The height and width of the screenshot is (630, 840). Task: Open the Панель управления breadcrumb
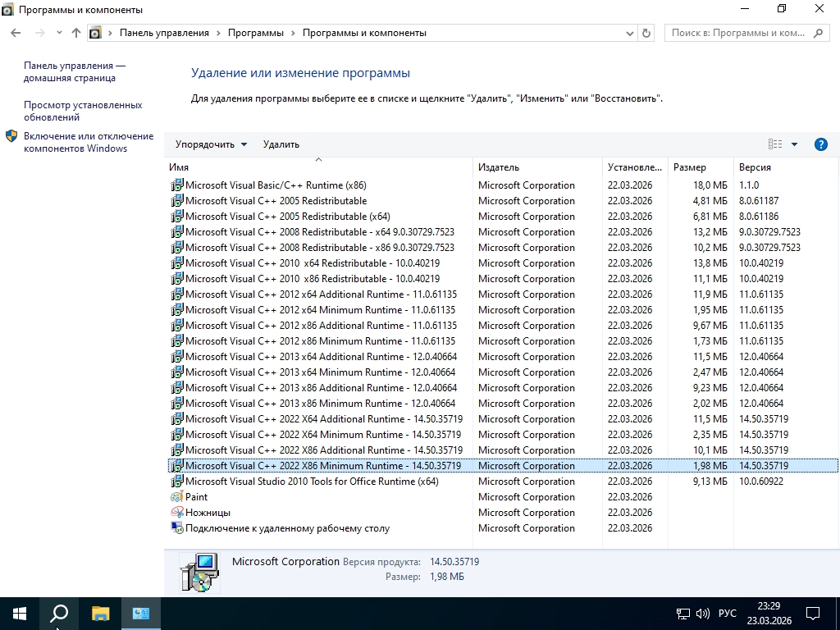pos(164,33)
